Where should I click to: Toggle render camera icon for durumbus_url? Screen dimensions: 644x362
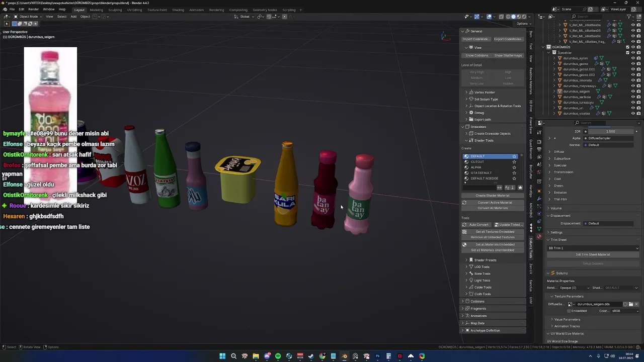tap(638, 108)
